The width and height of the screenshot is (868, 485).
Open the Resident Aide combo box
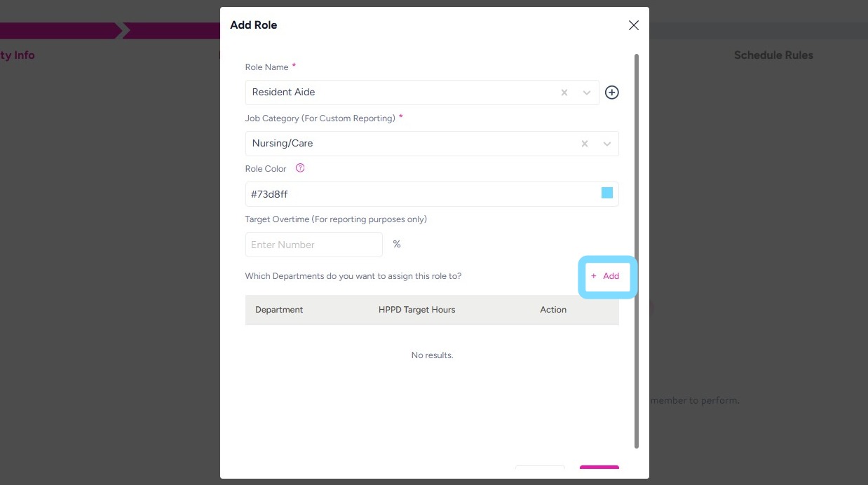pyautogui.click(x=400, y=93)
